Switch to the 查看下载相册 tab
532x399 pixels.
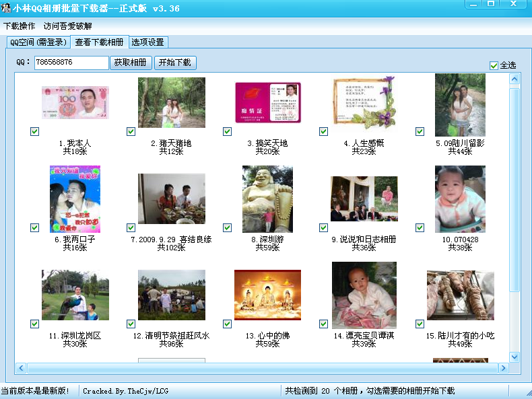99,42
